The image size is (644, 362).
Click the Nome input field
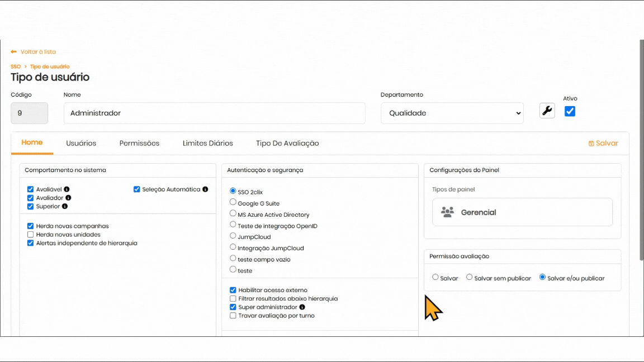(214, 113)
